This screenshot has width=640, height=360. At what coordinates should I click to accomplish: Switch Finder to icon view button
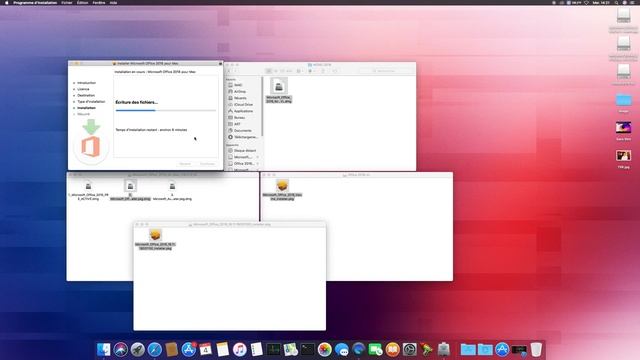tap(269, 71)
